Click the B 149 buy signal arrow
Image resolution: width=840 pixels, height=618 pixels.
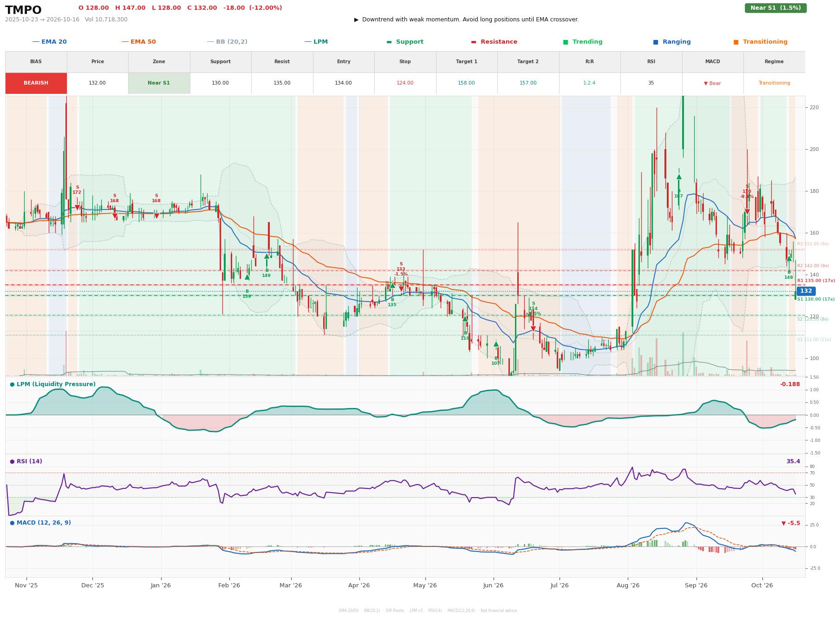point(267,256)
